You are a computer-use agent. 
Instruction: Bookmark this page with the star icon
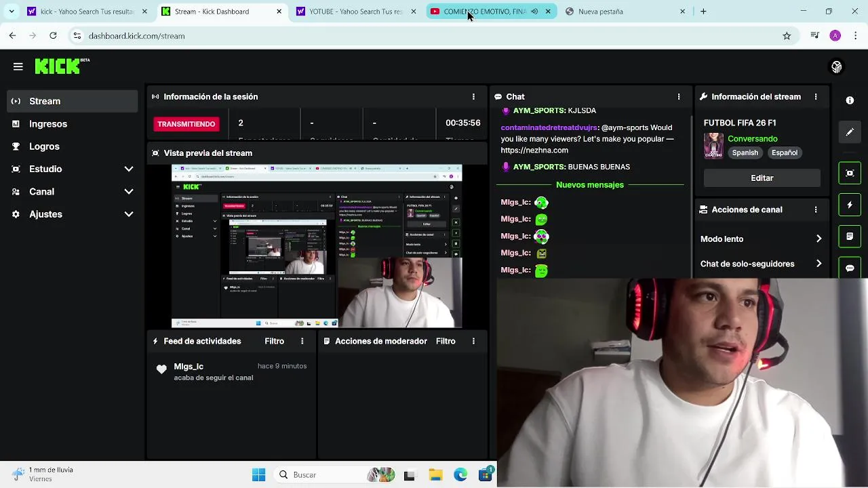(787, 36)
